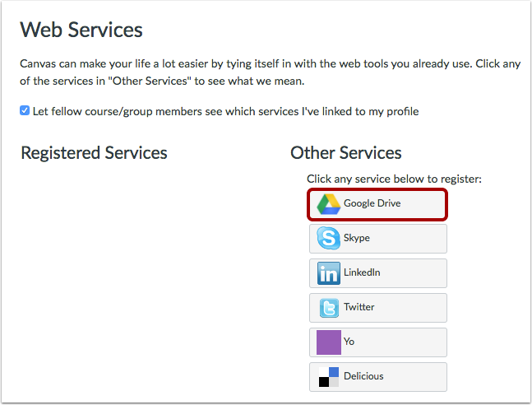Click the Web Services heading
532x405 pixels.
click(x=81, y=30)
